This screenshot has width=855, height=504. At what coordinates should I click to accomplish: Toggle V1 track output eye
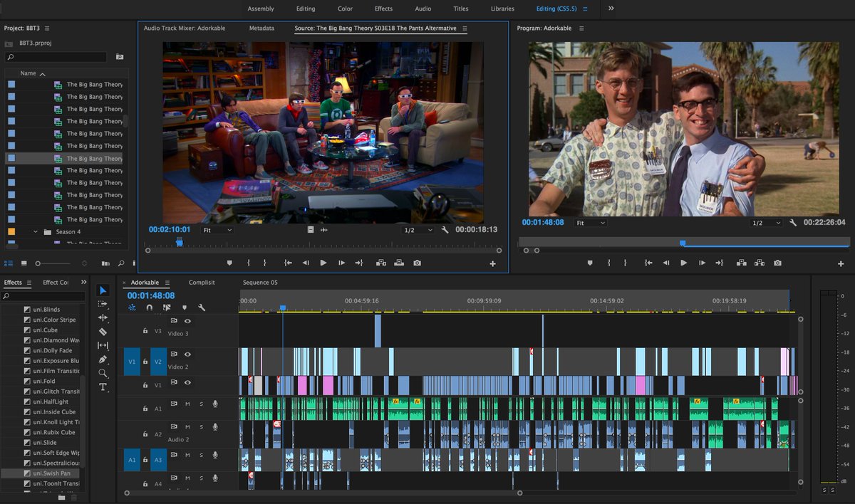coord(187,382)
